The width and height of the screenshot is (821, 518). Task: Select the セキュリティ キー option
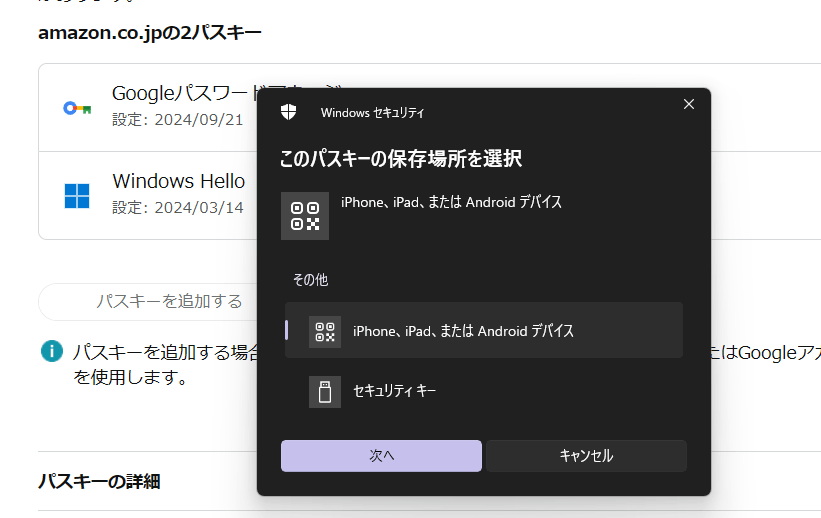tap(484, 391)
